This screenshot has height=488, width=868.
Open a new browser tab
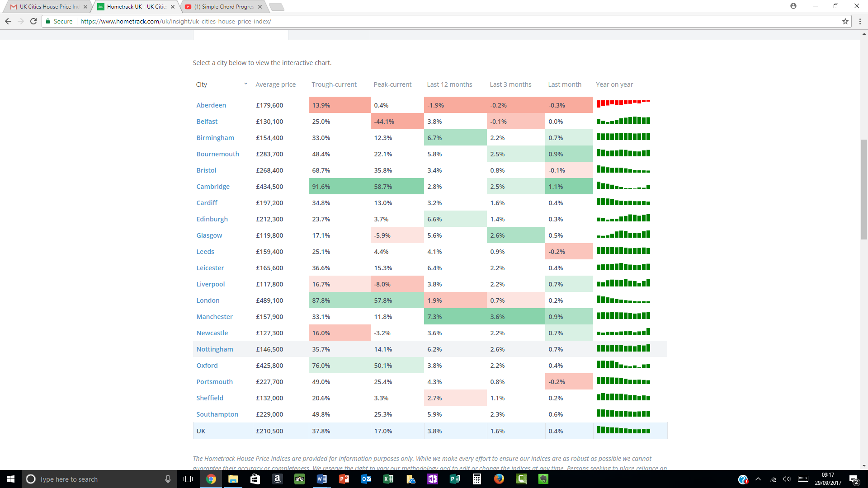[x=276, y=7]
